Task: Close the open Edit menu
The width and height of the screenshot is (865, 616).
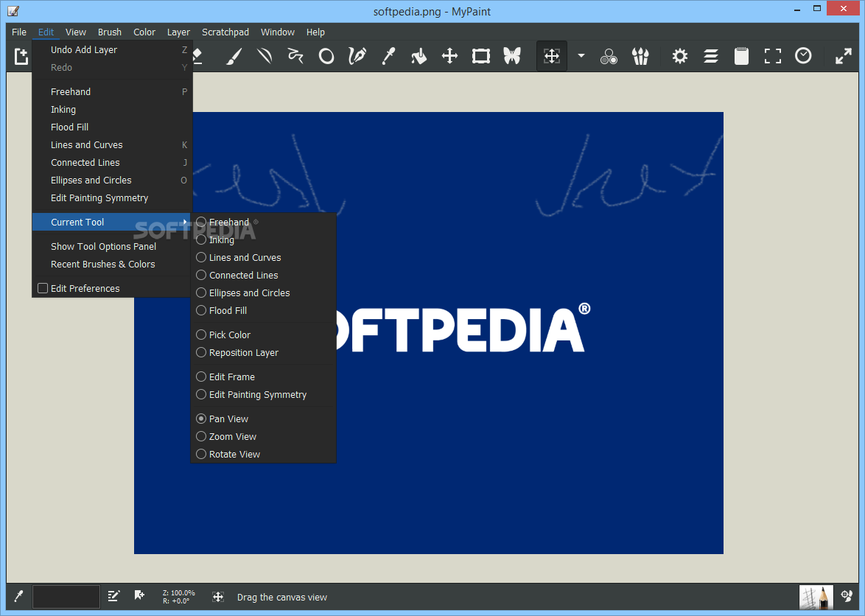Action: pyautogui.click(x=46, y=32)
